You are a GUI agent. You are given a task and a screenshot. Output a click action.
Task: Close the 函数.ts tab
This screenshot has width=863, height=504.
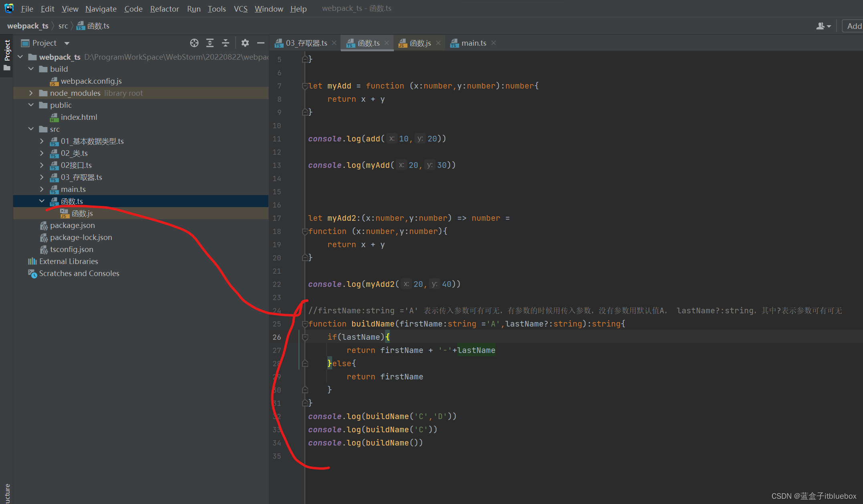[387, 43]
